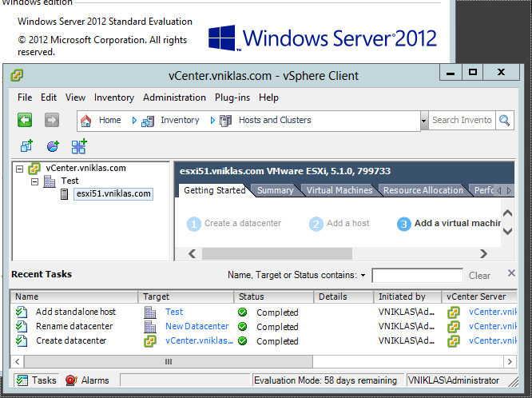Click vCenter icon beside vCenter.vniklas target
This screenshot has width=532, height=398.
click(x=150, y=341)
